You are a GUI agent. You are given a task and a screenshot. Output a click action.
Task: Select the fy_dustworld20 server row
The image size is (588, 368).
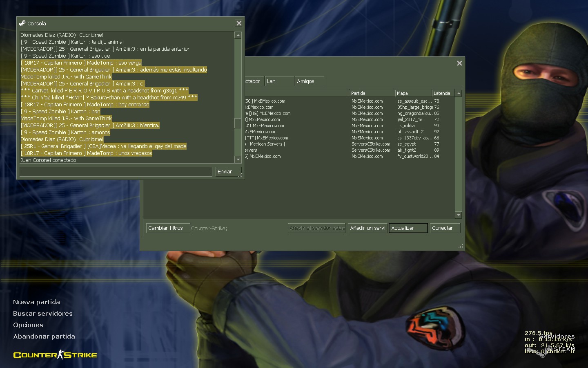point(350,156)
